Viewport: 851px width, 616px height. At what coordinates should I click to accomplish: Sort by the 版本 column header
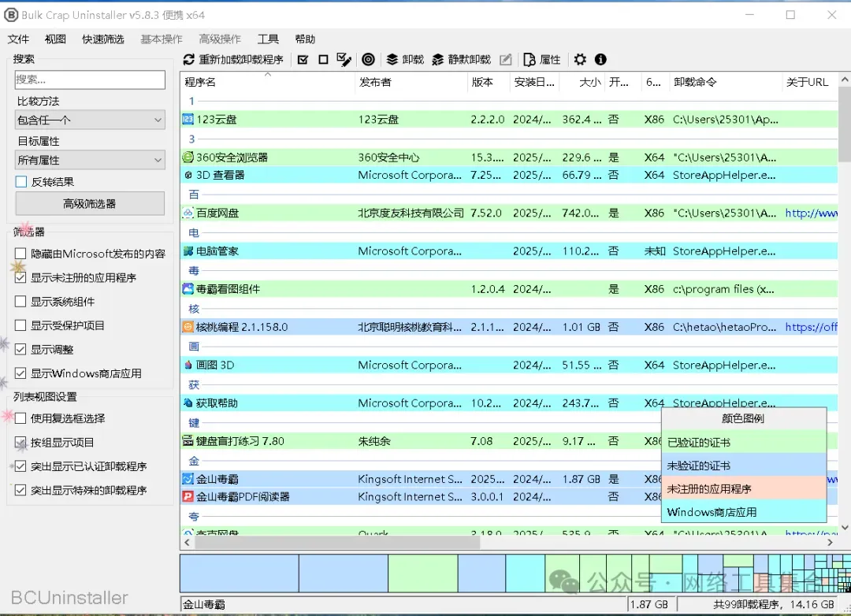tap(489, 82)
